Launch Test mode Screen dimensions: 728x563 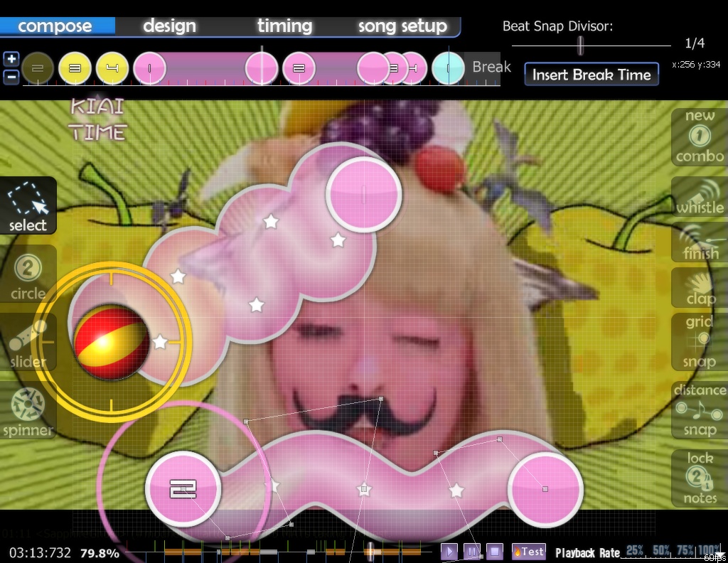(x=528, y=551)
